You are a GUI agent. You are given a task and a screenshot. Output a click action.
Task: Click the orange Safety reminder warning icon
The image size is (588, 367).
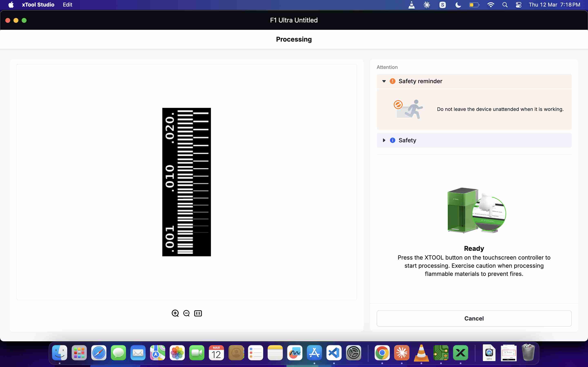[392, 81]
